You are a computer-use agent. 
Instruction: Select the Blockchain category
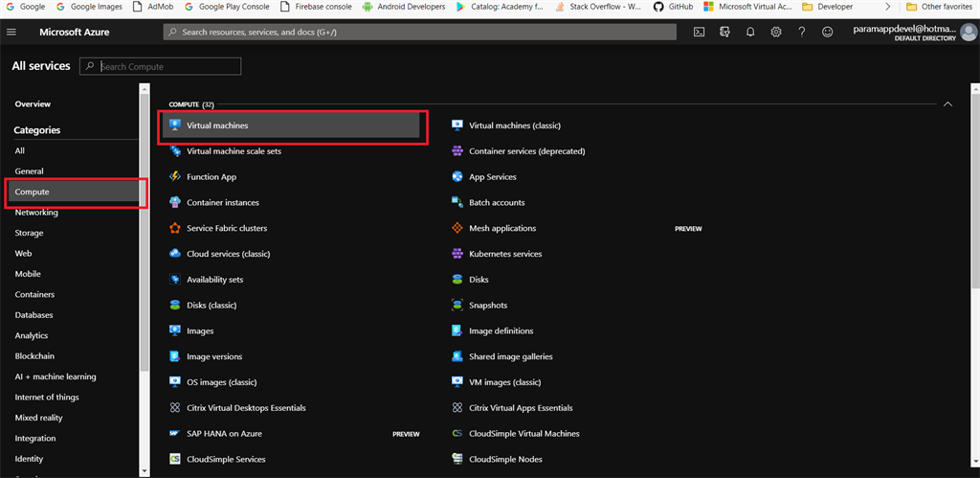pos(34,356)
